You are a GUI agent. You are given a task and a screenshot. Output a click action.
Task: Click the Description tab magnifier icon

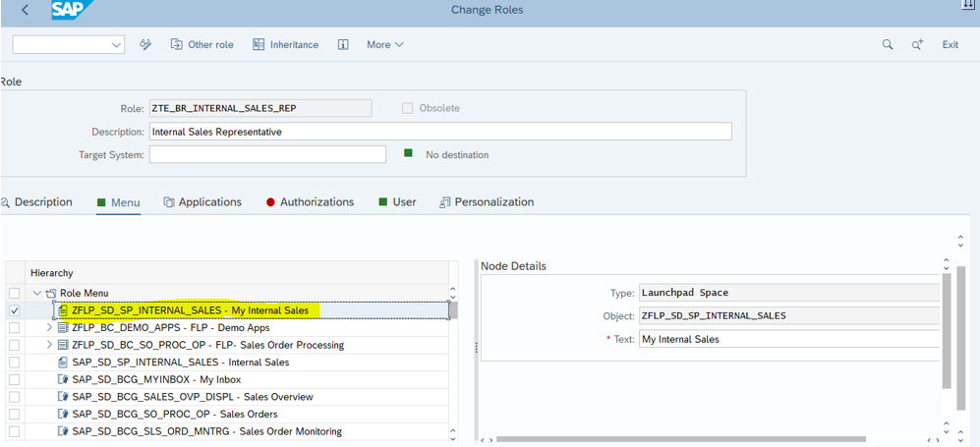click(x=5, y=202)
